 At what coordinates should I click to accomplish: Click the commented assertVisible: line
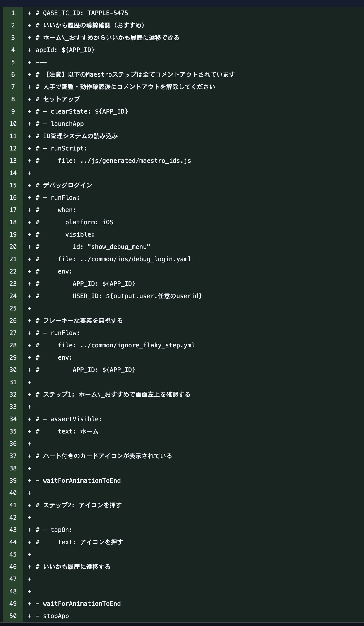click(69, 419)
